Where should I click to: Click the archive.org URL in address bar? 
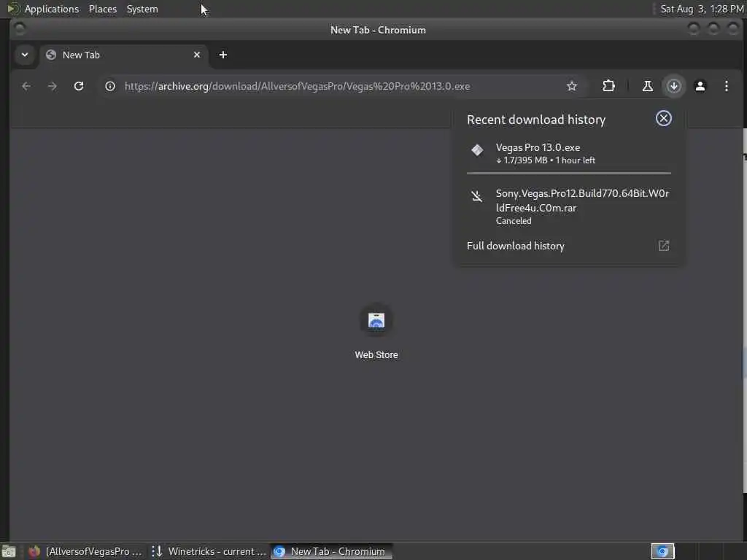pyautogui.click(x=298, y=86)
